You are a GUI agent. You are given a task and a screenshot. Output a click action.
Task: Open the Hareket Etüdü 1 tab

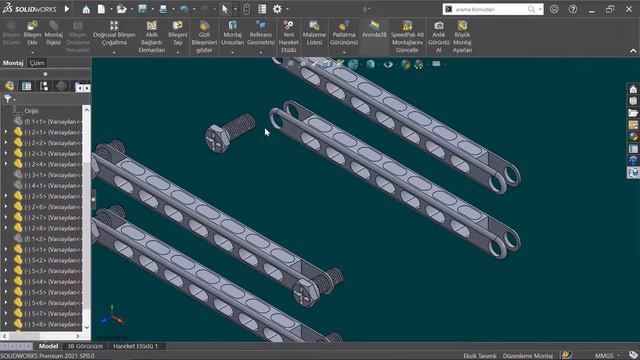[136, 346]
